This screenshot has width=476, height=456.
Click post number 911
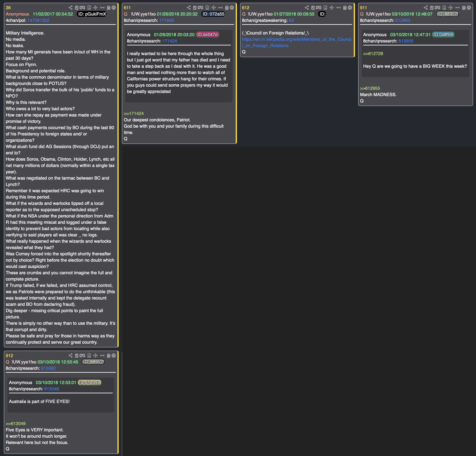[364, 8]
